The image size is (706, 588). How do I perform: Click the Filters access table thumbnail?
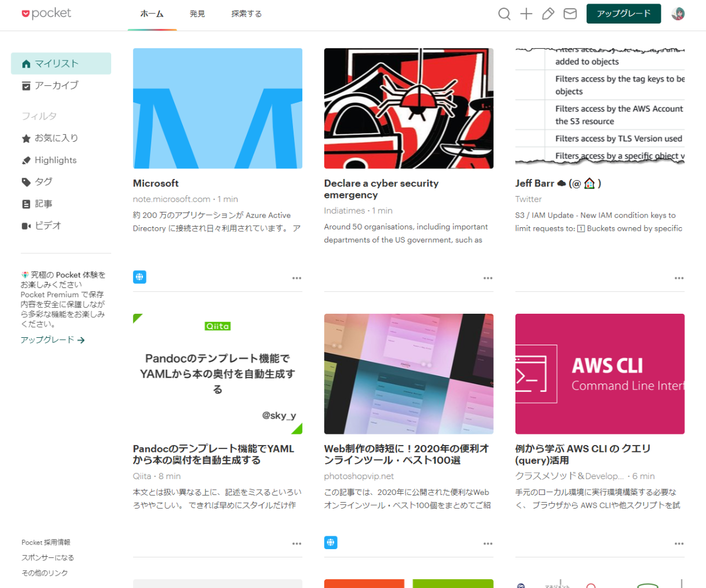[x=600, y=109]
